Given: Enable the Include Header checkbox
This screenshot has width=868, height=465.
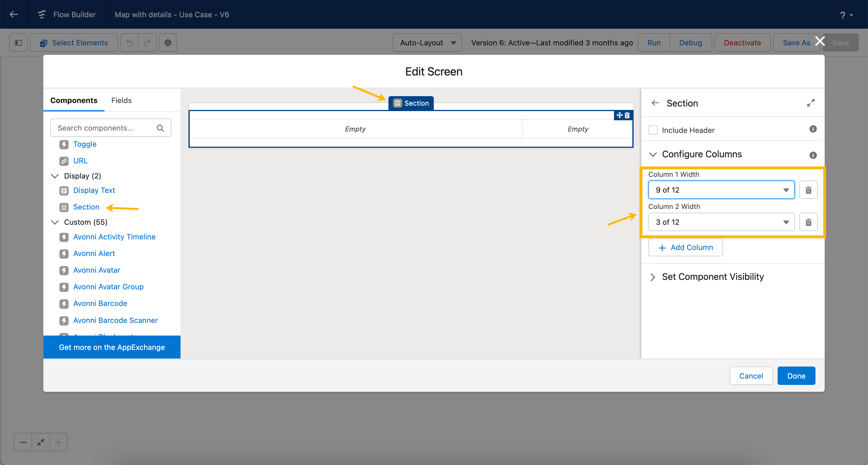Looking at the screenshot, I should pos(653,130).
